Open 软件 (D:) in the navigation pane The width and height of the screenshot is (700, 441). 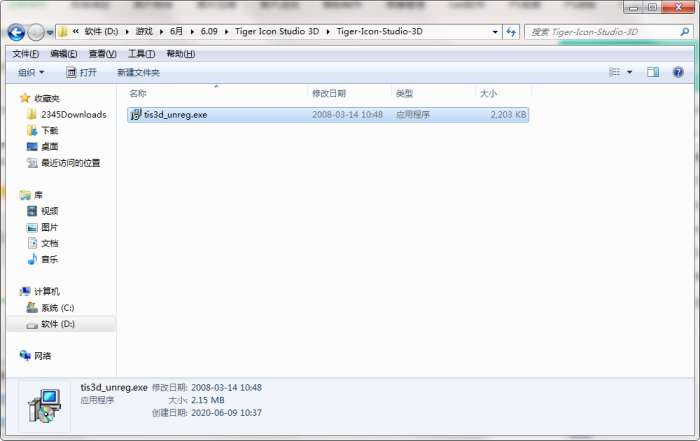click(58, 324)
